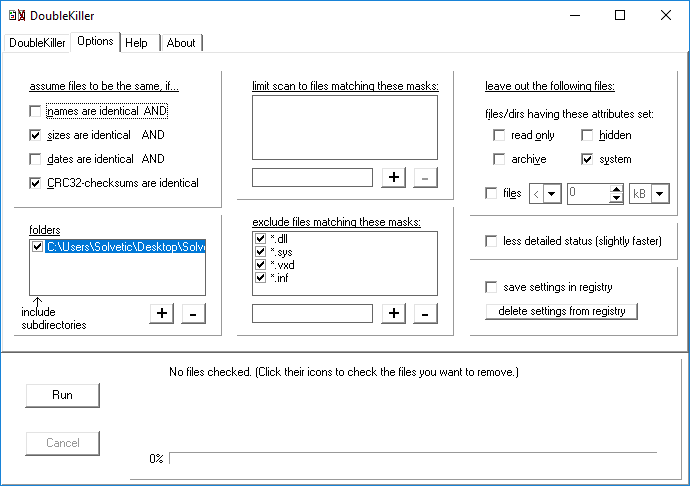Select the Options tab
Screen dimensions: 690x486
(x=95, y=41)
